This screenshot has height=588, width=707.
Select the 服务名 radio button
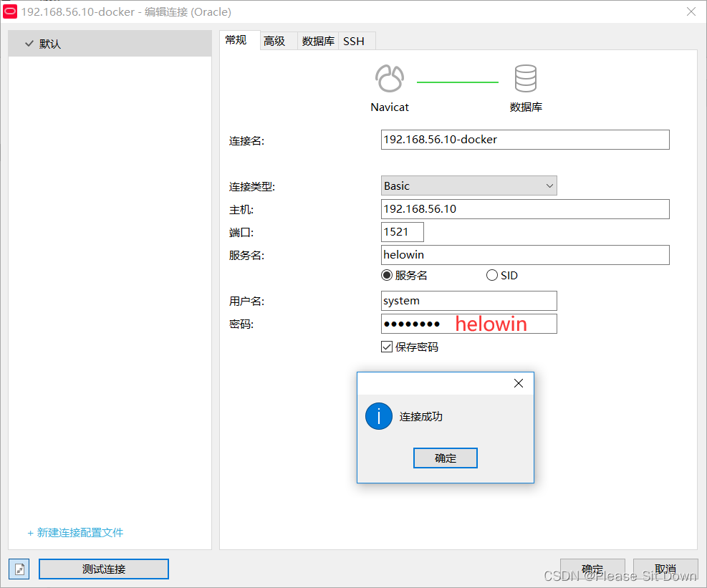[387, 275]
